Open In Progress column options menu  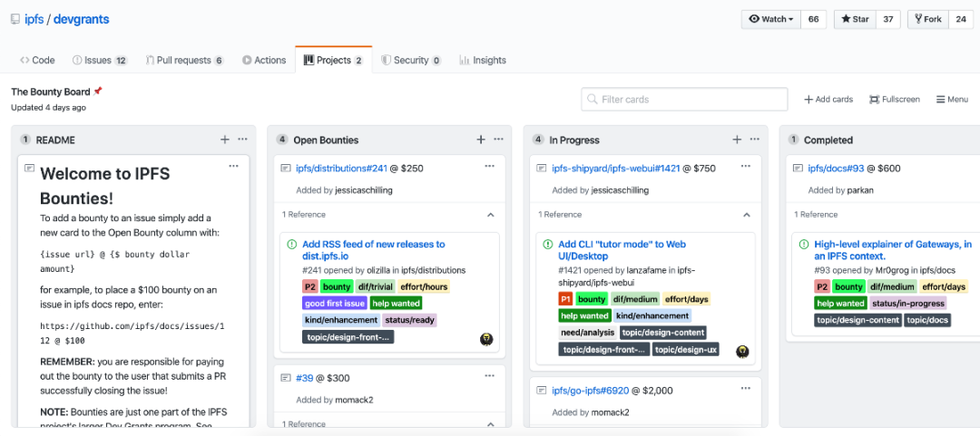point(754,140)
